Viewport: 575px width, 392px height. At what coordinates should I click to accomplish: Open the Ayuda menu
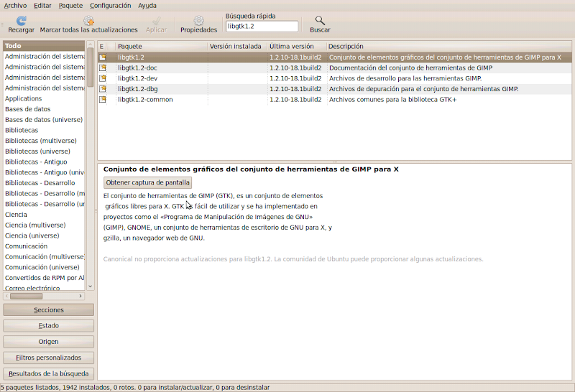pyautogui.click(x=147, y=6)
